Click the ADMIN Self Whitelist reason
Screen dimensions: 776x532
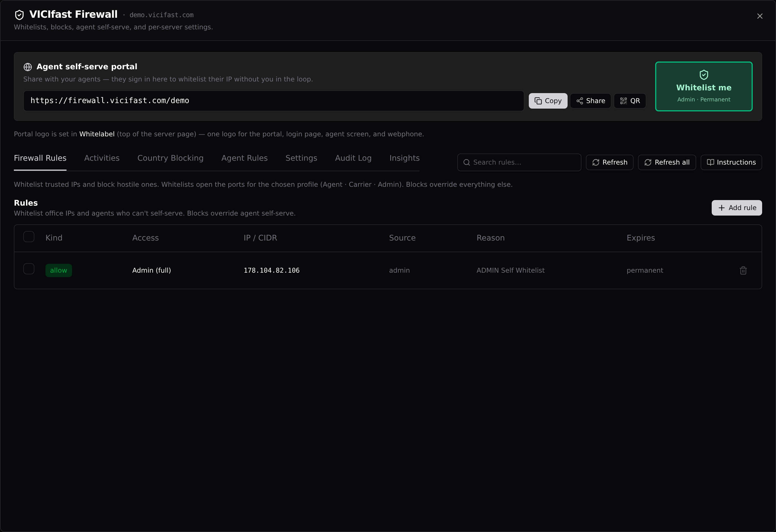pos(510,270)
